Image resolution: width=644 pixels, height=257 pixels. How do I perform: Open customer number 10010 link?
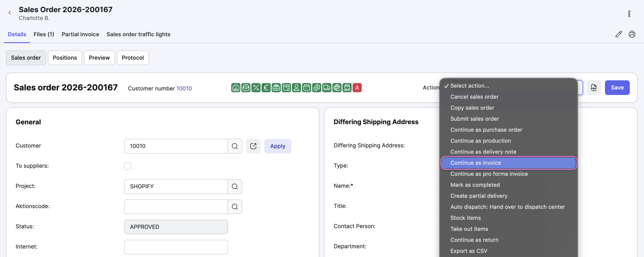click(184, 88)
